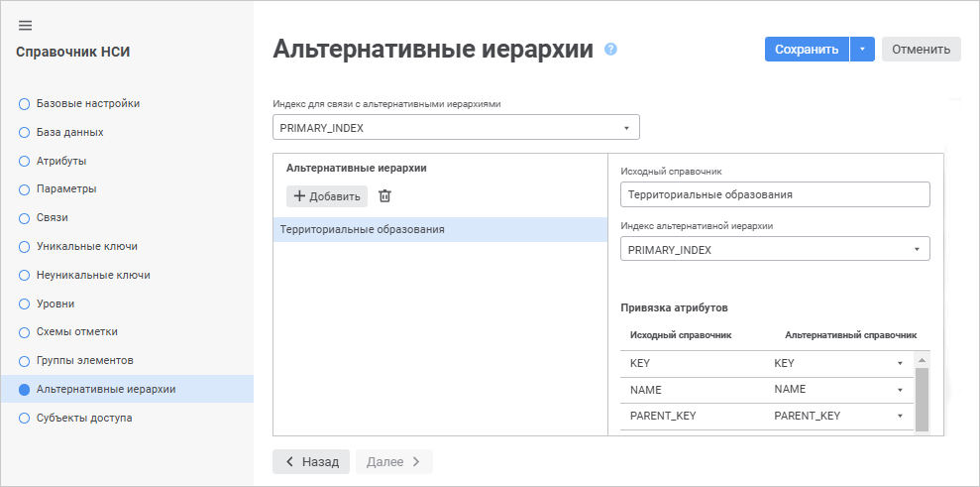Image resolution: width=980 pixels, height=487 pixels.
Task: Click the Добавить plus button
Action: (327, 196)
